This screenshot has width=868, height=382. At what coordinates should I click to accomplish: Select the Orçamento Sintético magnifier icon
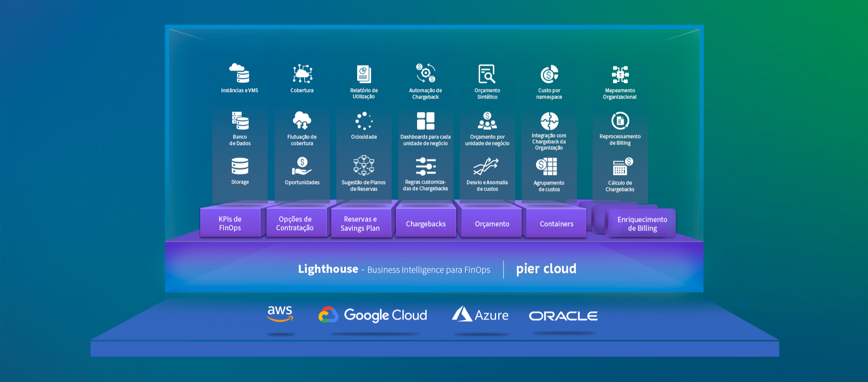(487, 74)
